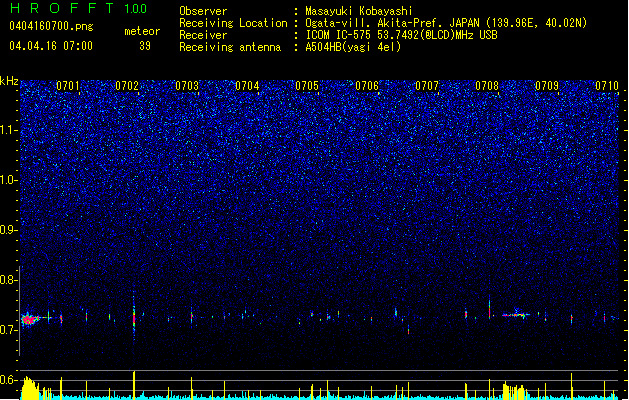Click the 0.8 kHz axis label
This screenshot has height=400, width=629.
click(x=9, y=280)
